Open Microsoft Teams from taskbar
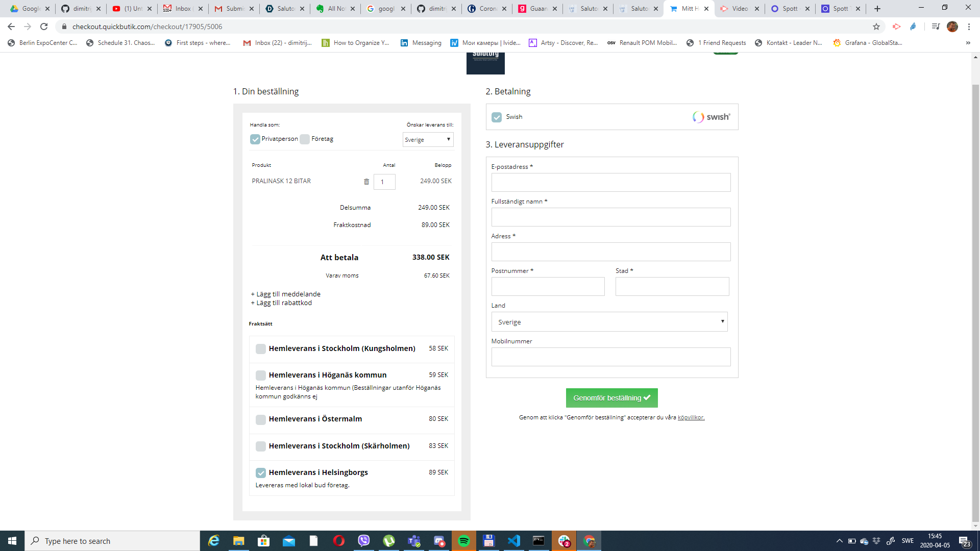The height and width of the screenshot is (551, 980). [414, 541]
